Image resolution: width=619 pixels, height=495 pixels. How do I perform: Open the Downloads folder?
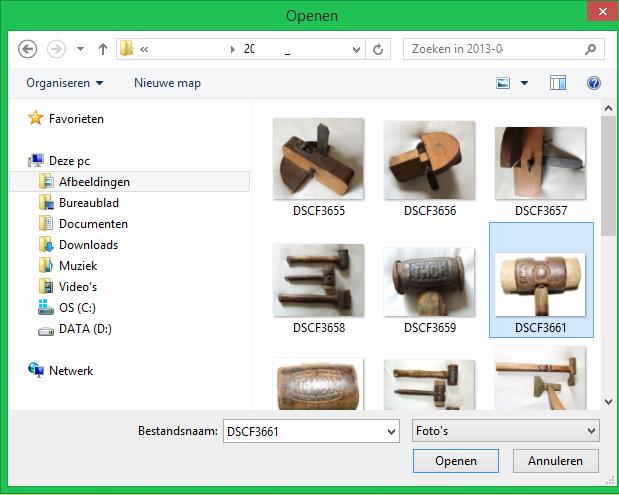(x=88, y=245)
